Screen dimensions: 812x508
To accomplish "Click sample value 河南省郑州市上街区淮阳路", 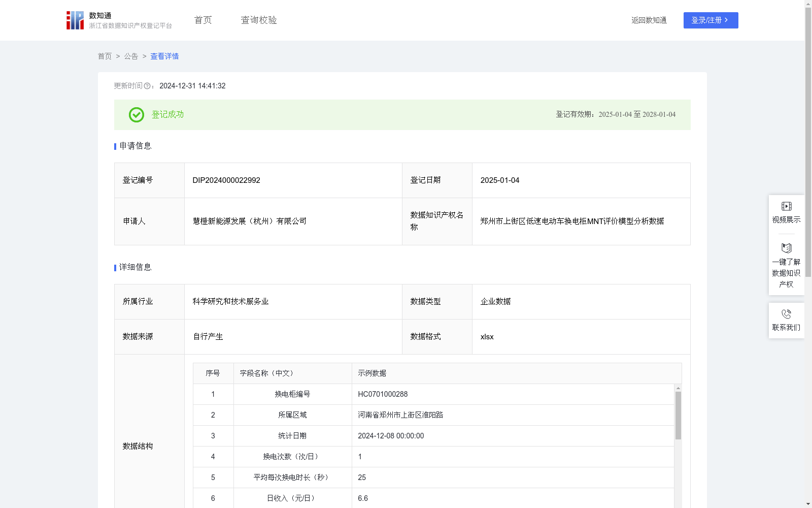I will point(400,415).
